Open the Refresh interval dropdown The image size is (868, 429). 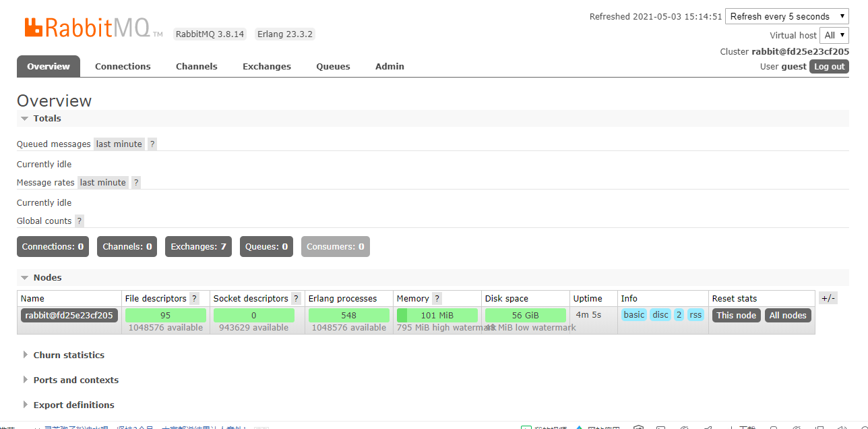787,16
